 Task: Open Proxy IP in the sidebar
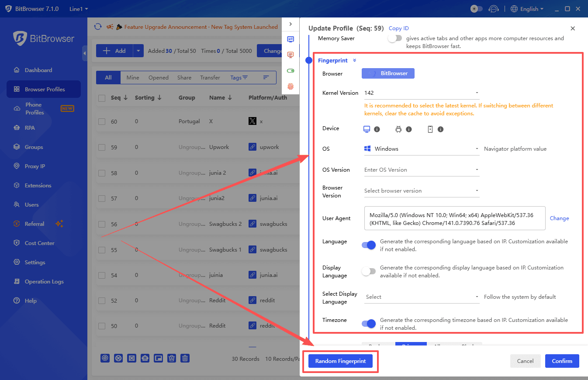point(35,166)
